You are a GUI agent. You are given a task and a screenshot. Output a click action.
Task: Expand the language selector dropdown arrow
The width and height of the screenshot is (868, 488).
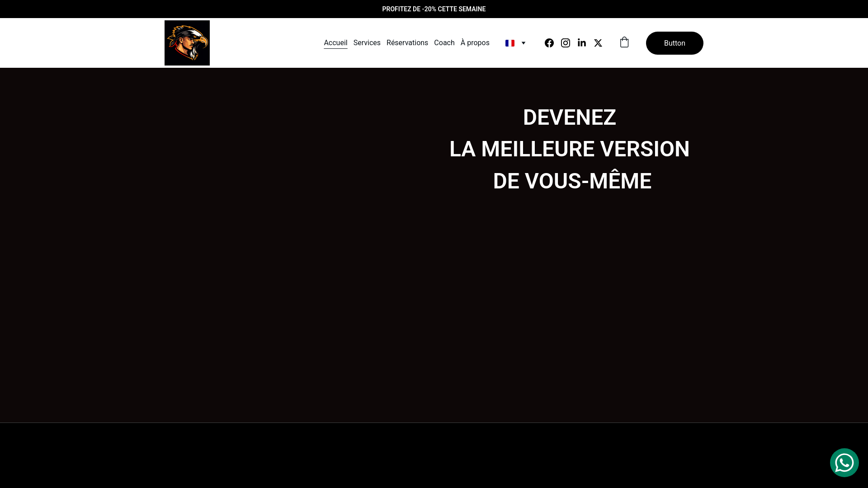[x=524, y=43]
